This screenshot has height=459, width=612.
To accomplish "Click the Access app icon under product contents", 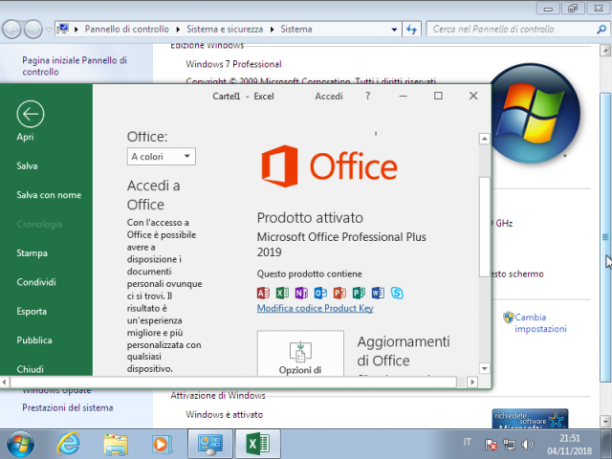I will coord(263,293).
